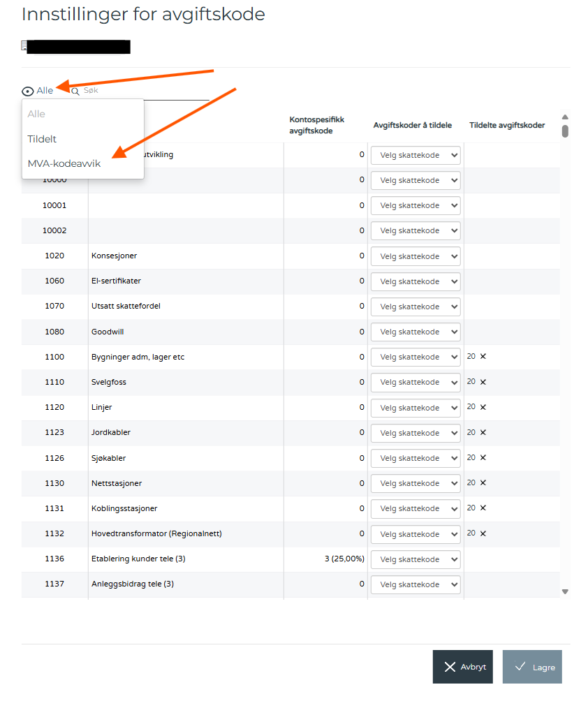This screenshot has height=701, width=588.
Task: Open Velg skattekode dropdown for Goodwill
Action: pos(416,332)
